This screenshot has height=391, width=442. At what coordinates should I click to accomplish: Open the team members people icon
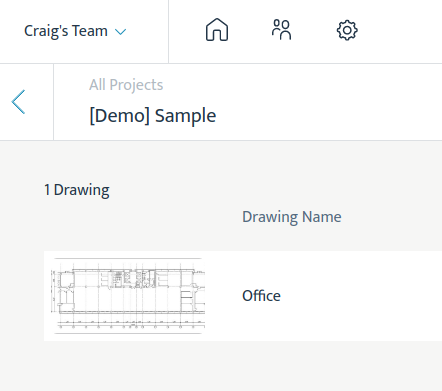pyautogui.click(x=282, y=30)
